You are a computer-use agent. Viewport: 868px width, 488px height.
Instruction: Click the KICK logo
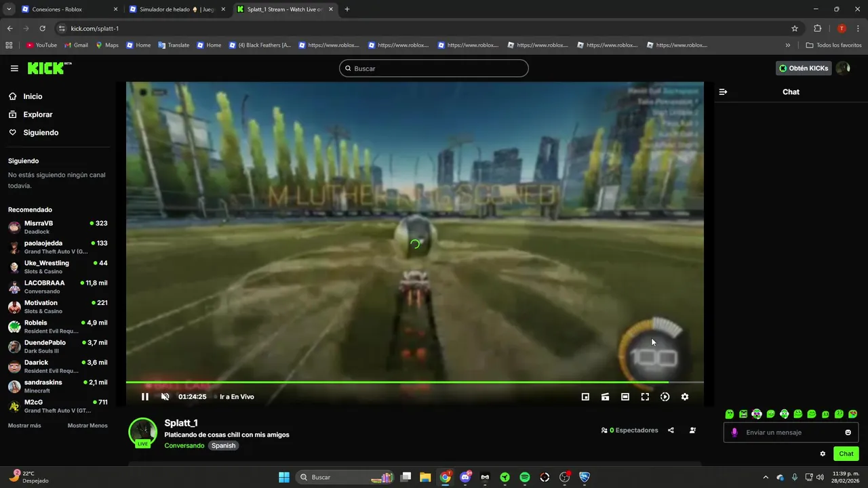click(x=49, y=68)
